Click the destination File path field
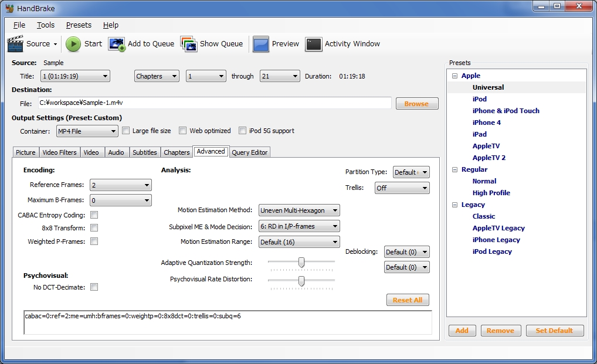The width and height of the screenshot is (597, 364). [x=215, y=103]
